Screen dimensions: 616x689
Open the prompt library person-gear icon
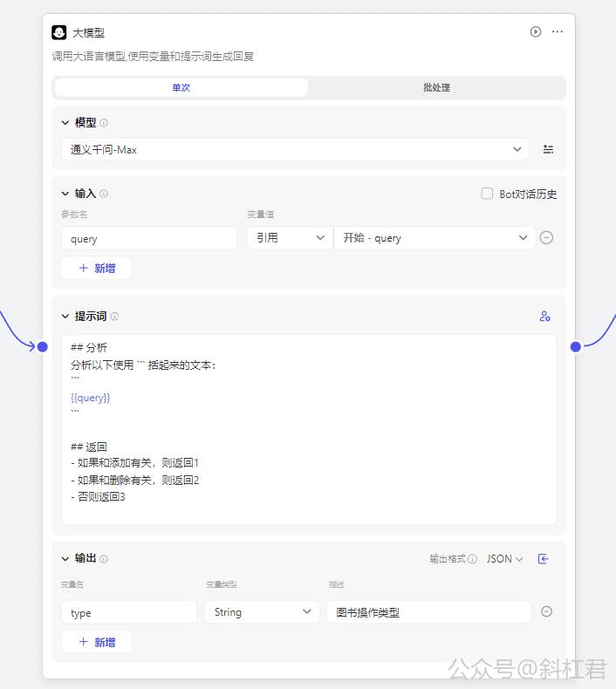coord(544,317)
